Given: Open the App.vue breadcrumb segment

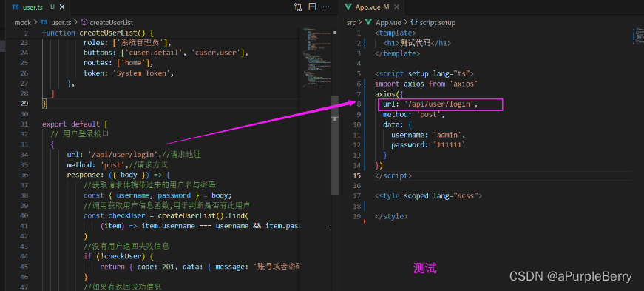Looking at the screenshot, I should pyautogui.click(x=388, y=23).
